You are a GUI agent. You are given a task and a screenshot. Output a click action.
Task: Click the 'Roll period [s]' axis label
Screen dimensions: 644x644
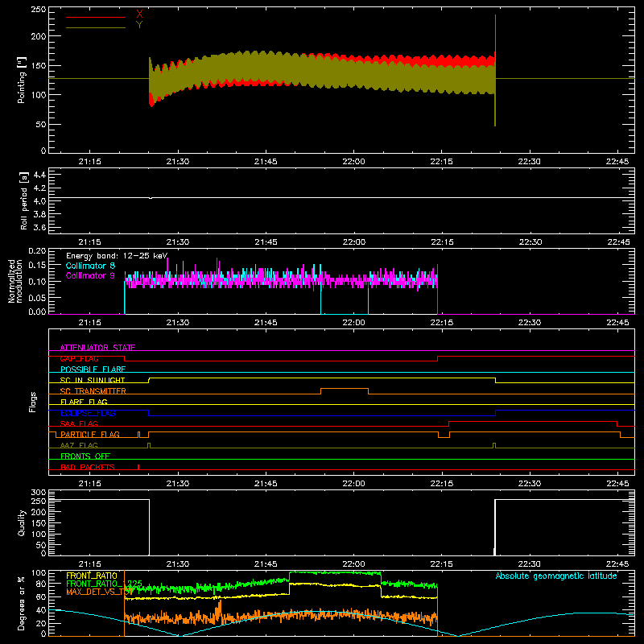24,200
